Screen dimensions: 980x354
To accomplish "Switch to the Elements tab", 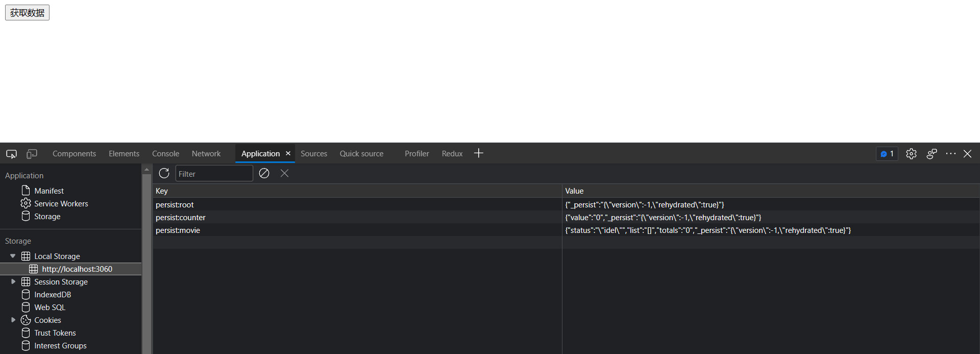I will 124,154.
